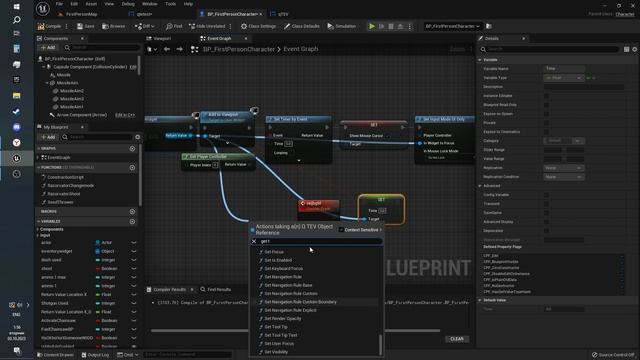Open the File menu
Viewport: 640px width, 360px height.
click(59, 4)
